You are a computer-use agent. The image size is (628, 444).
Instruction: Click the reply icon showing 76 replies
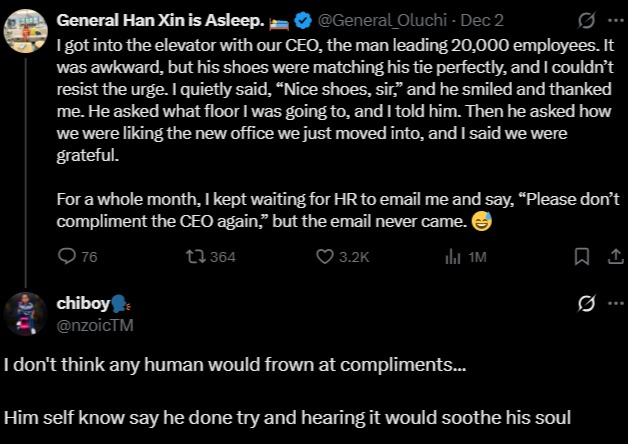tap(68, 257)
